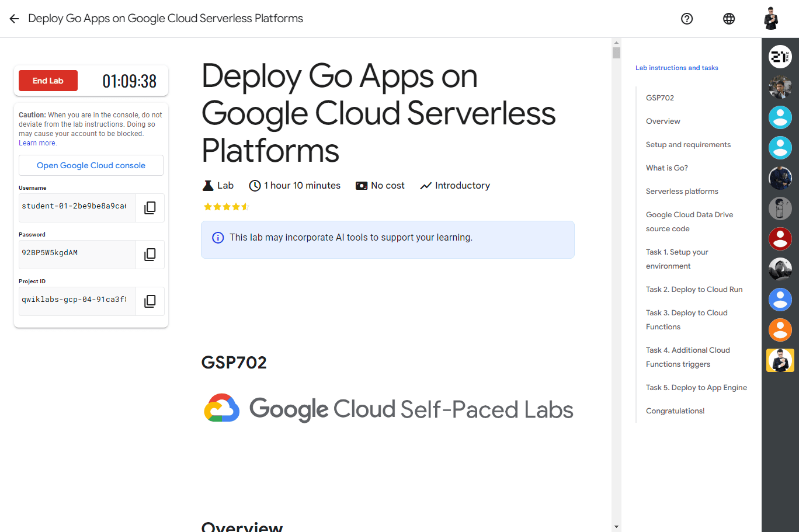Viewport: 799px width, 532px height.
Task: Click the End Lab button
Action: point(48,81)
